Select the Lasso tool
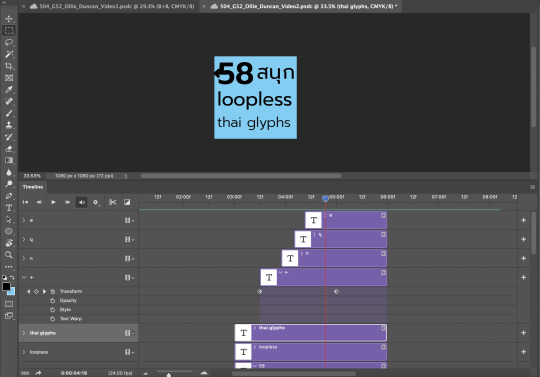This screenshot has width=540, height=377. [x=9, y=42]
